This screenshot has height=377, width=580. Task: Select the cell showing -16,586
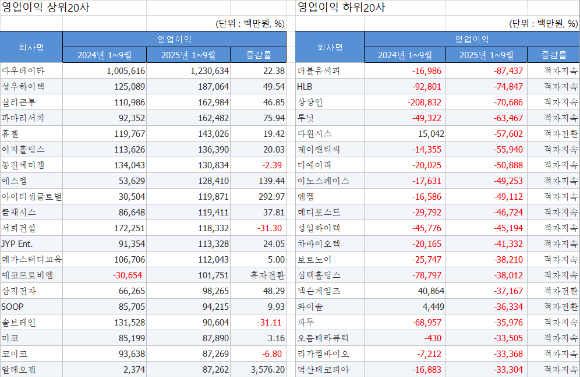click(405, 196)
